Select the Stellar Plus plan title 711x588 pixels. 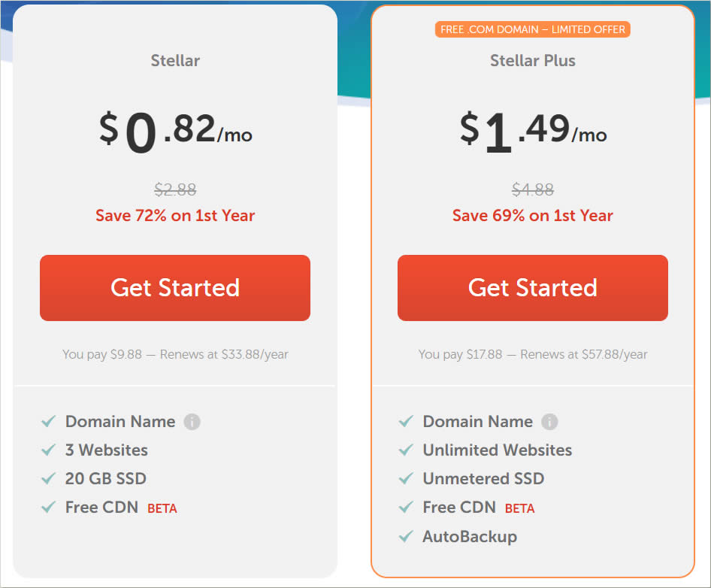(x=533, y=60)
